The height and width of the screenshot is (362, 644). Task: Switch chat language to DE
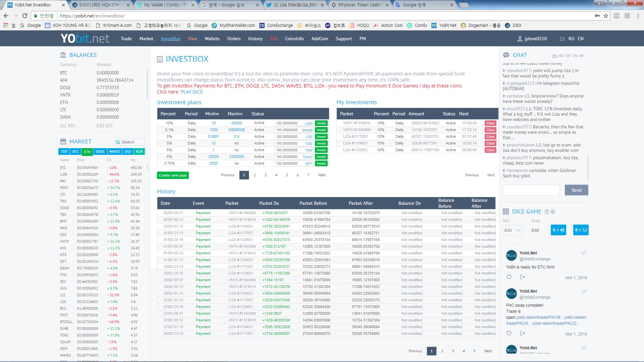[x=568, y=56]
